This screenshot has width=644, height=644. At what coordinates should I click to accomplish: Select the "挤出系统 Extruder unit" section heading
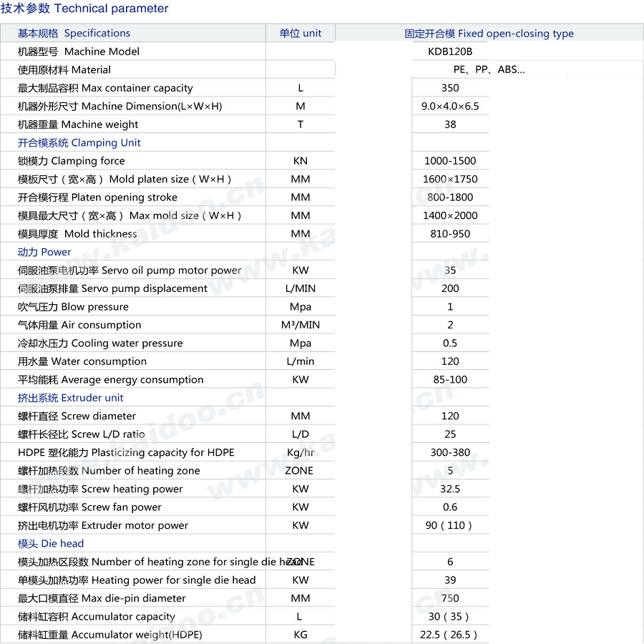(70, 398)
